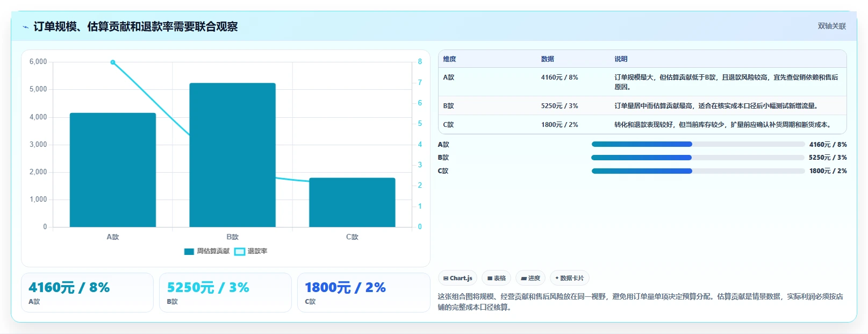The height and width of the screenshot is (334, 868).
Task: Select the 数据卡片 chip
Action: pyautogui.click(x=570, y=278)
